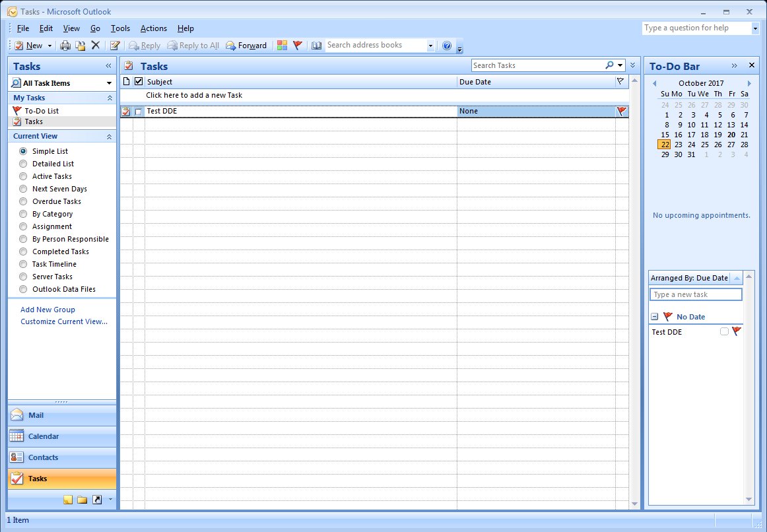Open the File menu
Viewport: 767px width, 532px height.
[x=23, y=28]
